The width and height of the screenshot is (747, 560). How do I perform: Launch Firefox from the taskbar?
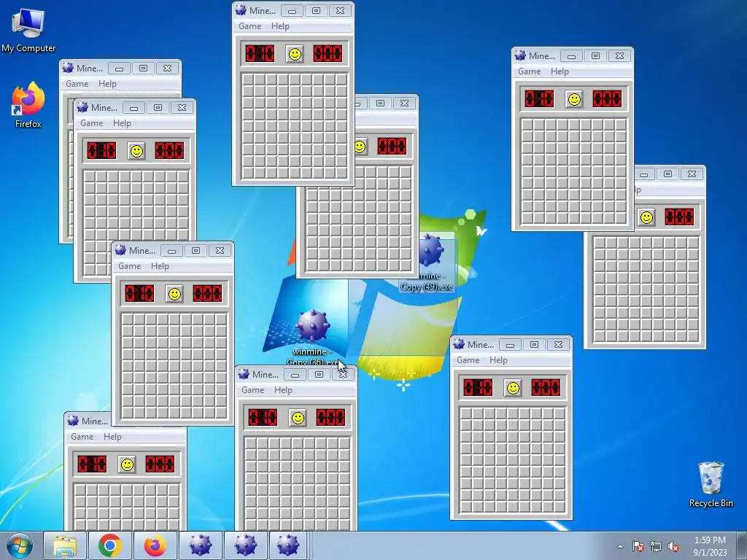155,545
